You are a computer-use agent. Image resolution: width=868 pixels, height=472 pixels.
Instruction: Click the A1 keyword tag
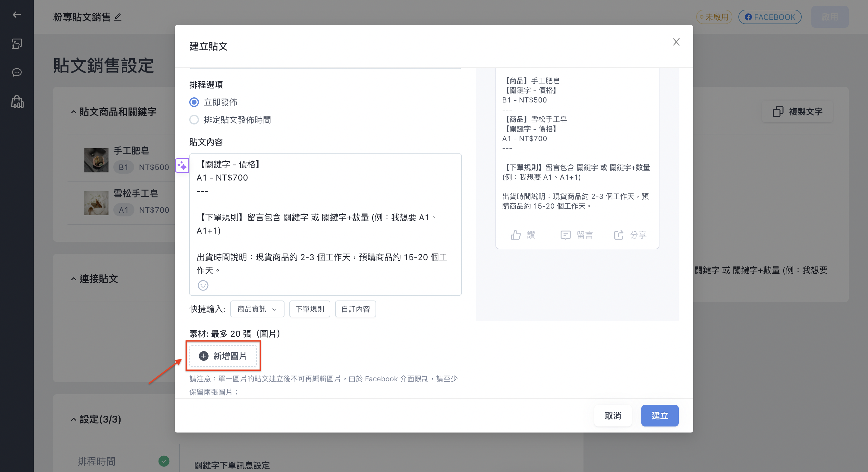click(x=124, y=210)
